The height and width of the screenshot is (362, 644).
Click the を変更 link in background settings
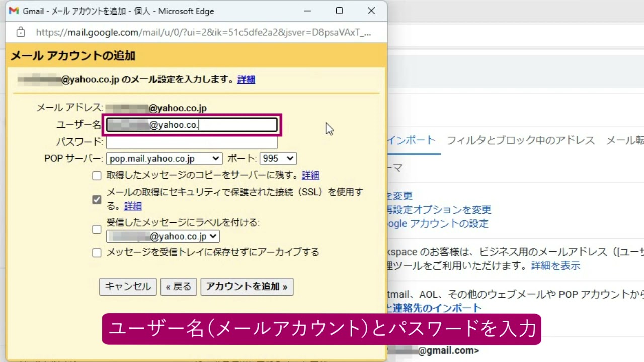point(399,195)
